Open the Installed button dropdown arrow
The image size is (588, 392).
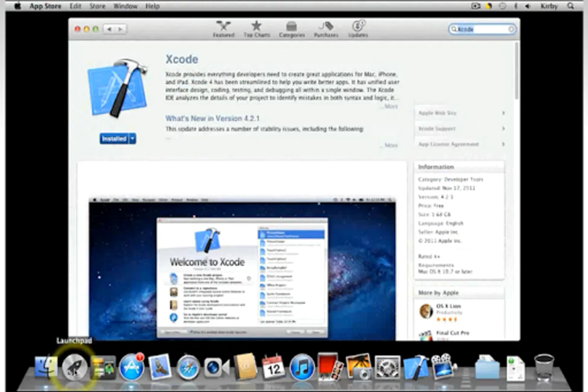131,139
